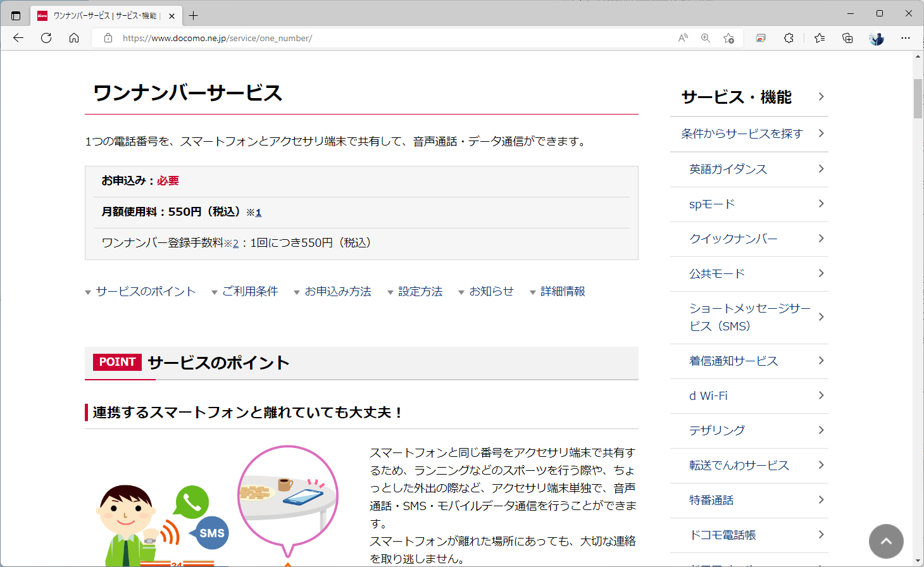Open 転送でんわサービス sidebar link
This screenshot has width=924, height=567.
click(749, 465)
